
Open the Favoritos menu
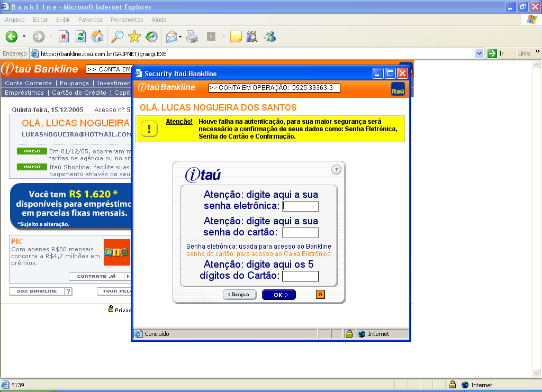(x=90, y=20)
